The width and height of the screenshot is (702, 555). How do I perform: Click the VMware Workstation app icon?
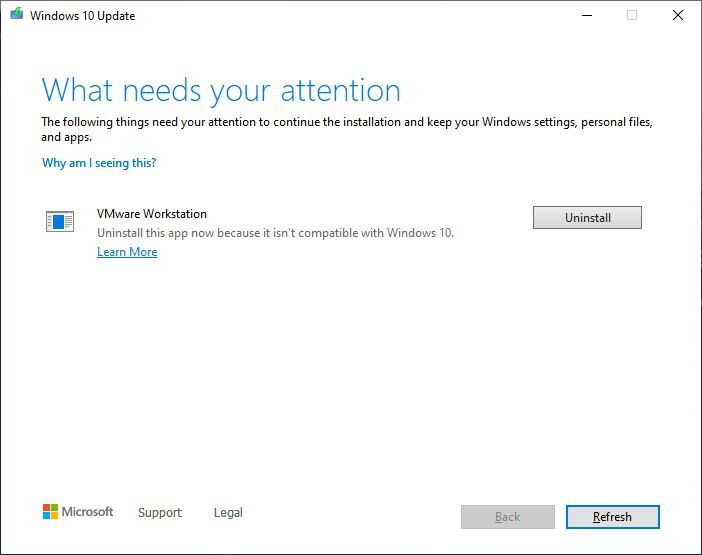(60, 221)
